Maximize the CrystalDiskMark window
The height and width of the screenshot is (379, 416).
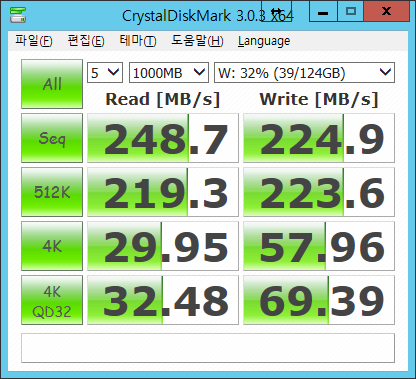[x=351, y=11]
